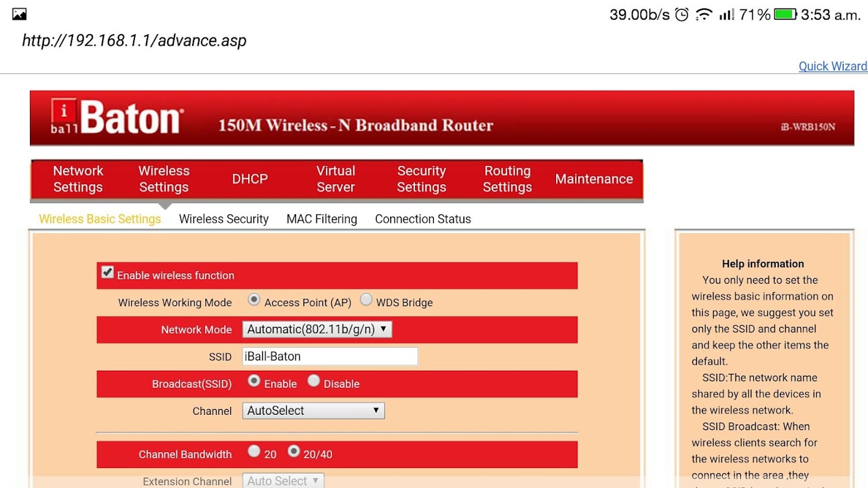Open the DHCP menu
Viewport: 868px width, 488px height.
click(250, 179)
